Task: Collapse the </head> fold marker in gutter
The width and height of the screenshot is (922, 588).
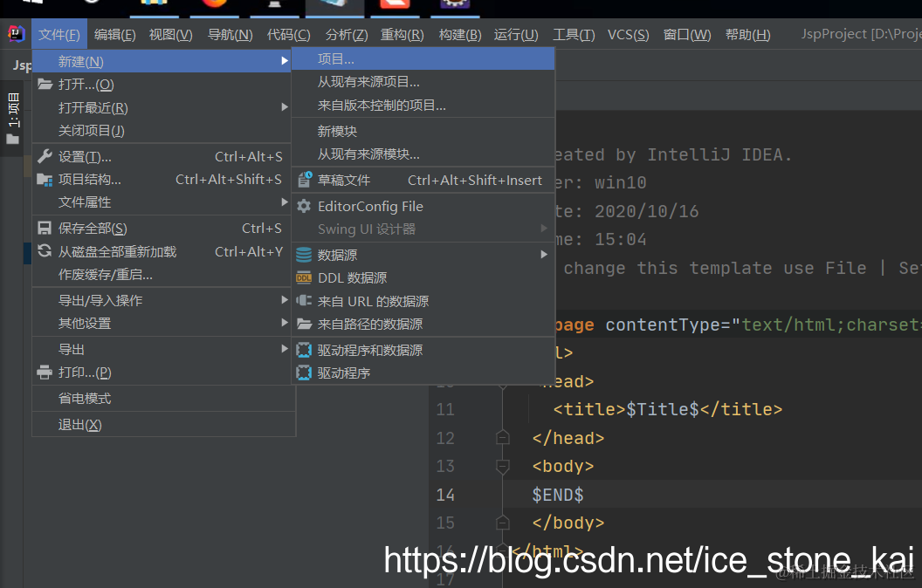Action: [x=503, y=438]
